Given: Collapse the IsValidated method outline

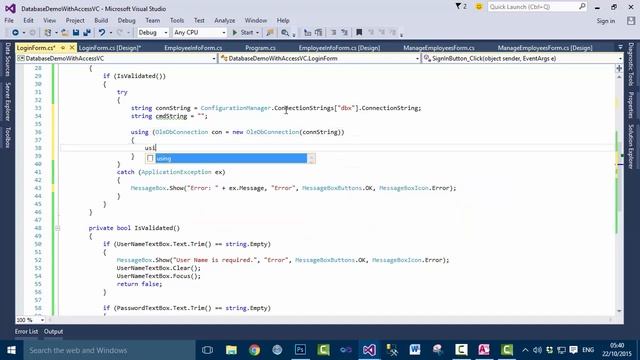Looking at the screenshot, I should tap(58, 228).
